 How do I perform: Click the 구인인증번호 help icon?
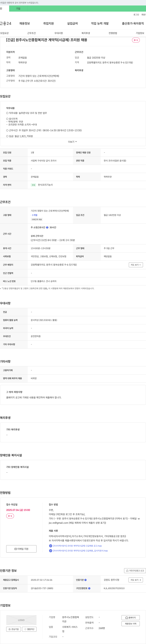[89, 588]
